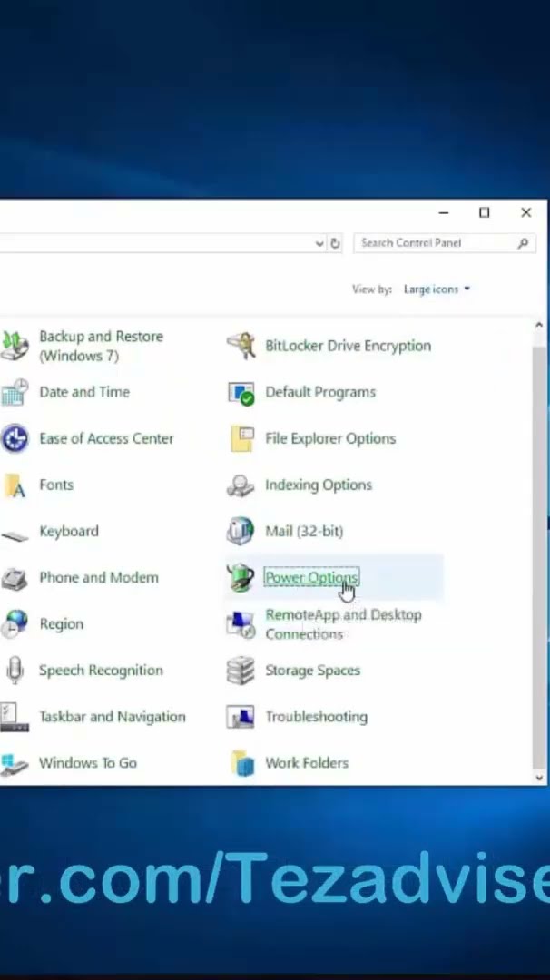Open the Power Options battery icon

click(x=241, y=577)
